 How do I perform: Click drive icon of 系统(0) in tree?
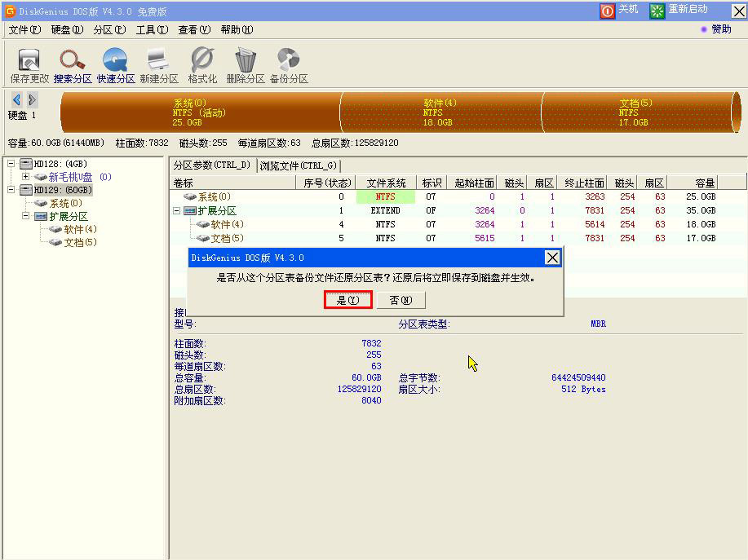[41, 204]
